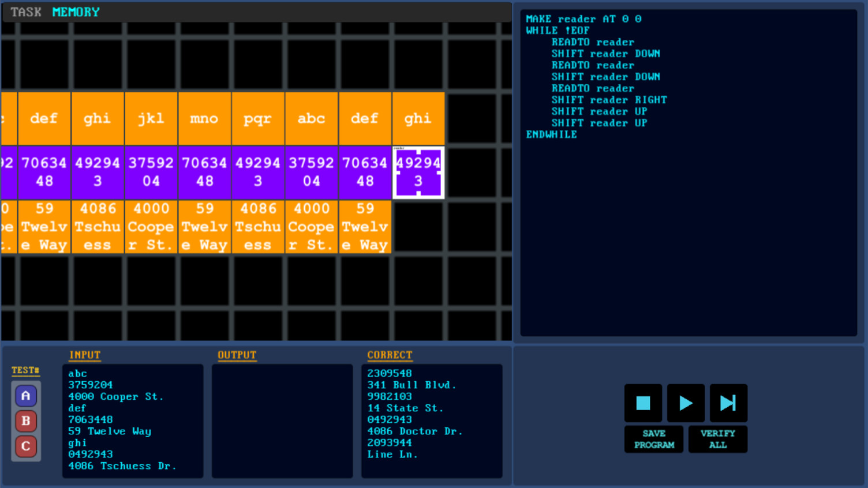Click the 'mno' memory cell
868x488 pixels.
click(204, 118)
